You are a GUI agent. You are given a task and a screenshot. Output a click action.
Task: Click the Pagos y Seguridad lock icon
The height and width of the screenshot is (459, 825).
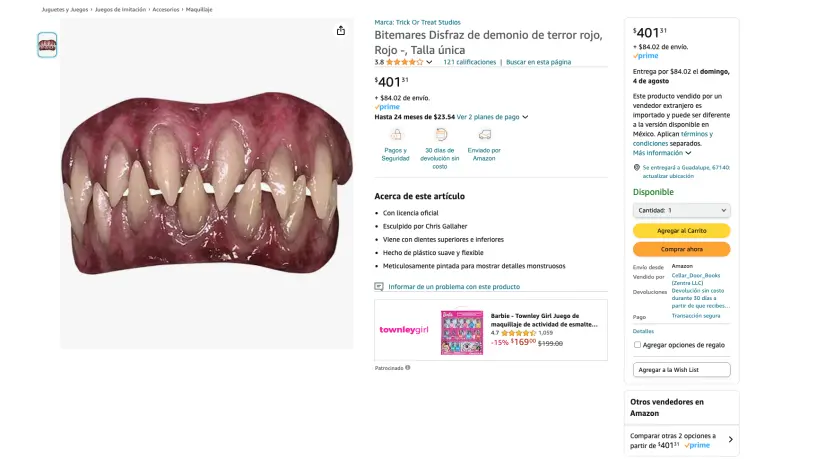point(395,134)
